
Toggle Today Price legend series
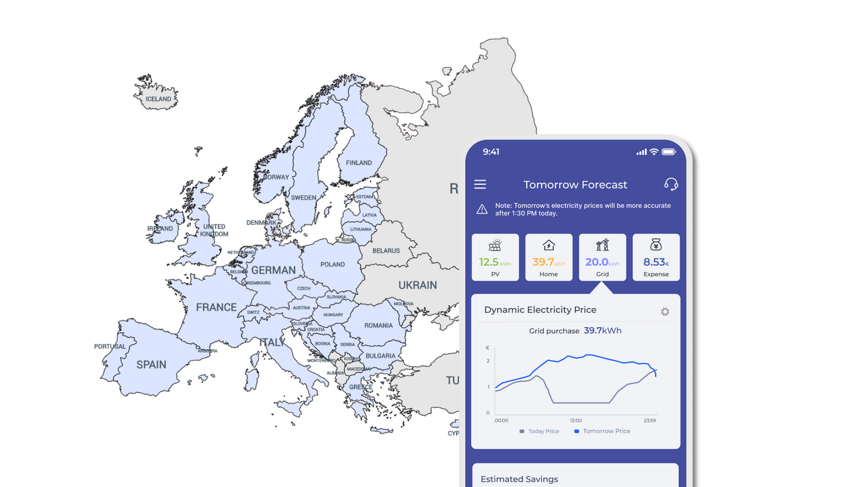(539, 431)
